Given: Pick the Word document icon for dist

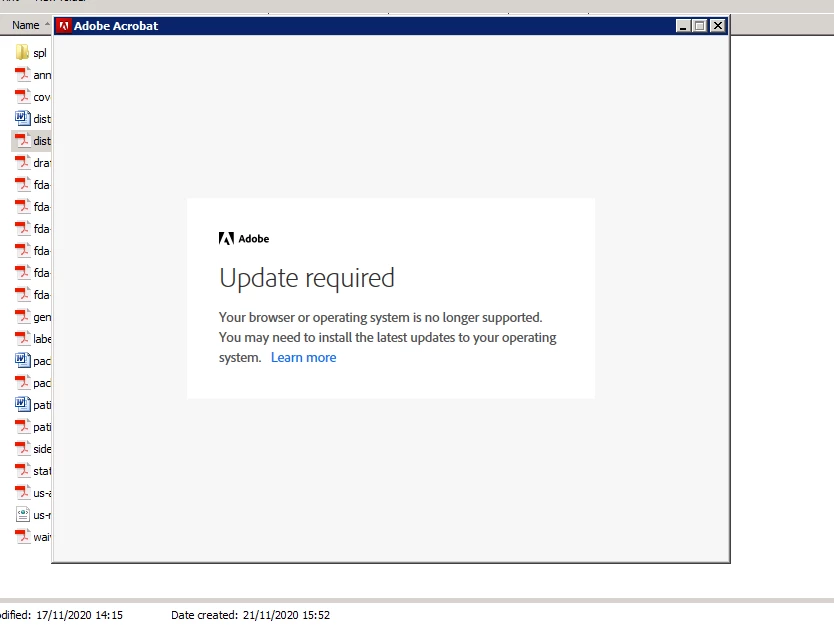Looking at the screenshot, I should point(22,118).
